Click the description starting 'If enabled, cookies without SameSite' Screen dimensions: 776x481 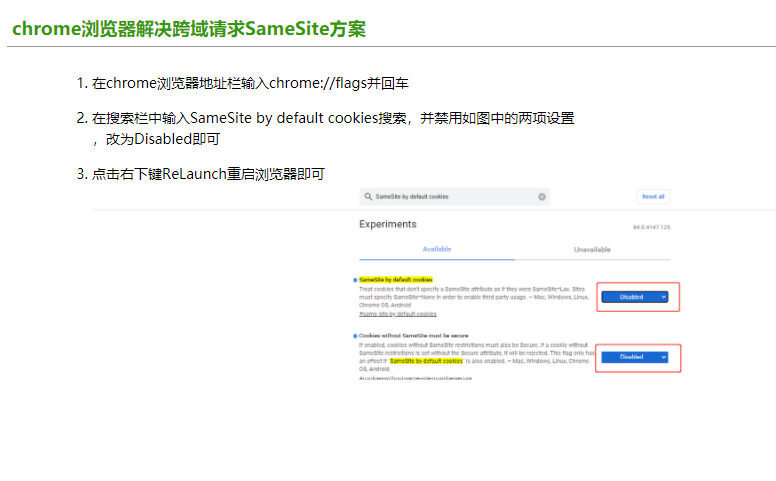point(477,357)
